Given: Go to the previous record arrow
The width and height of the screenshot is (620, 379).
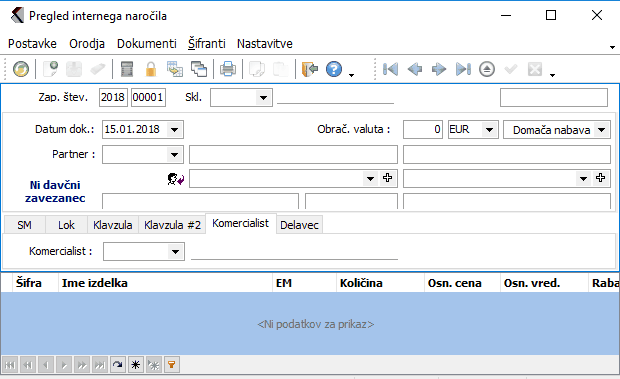Looking at the screenshot, I should coord(414,70).
